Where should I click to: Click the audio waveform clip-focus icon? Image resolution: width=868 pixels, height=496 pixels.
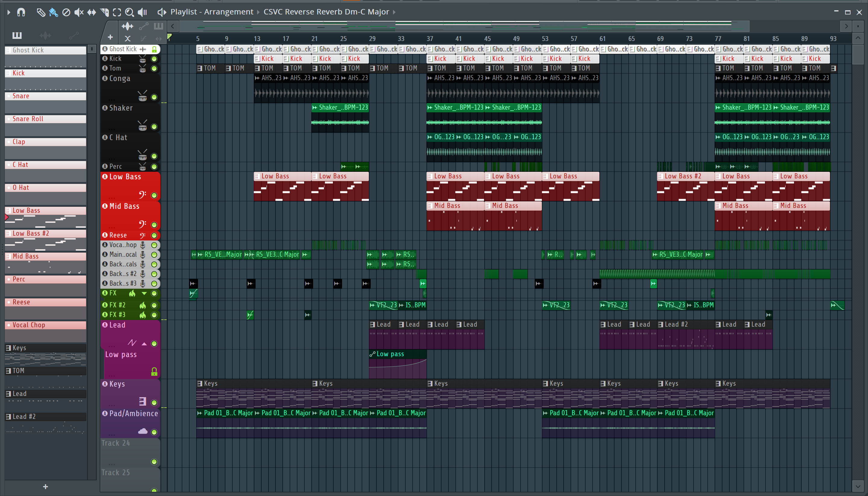coord(127,26)
